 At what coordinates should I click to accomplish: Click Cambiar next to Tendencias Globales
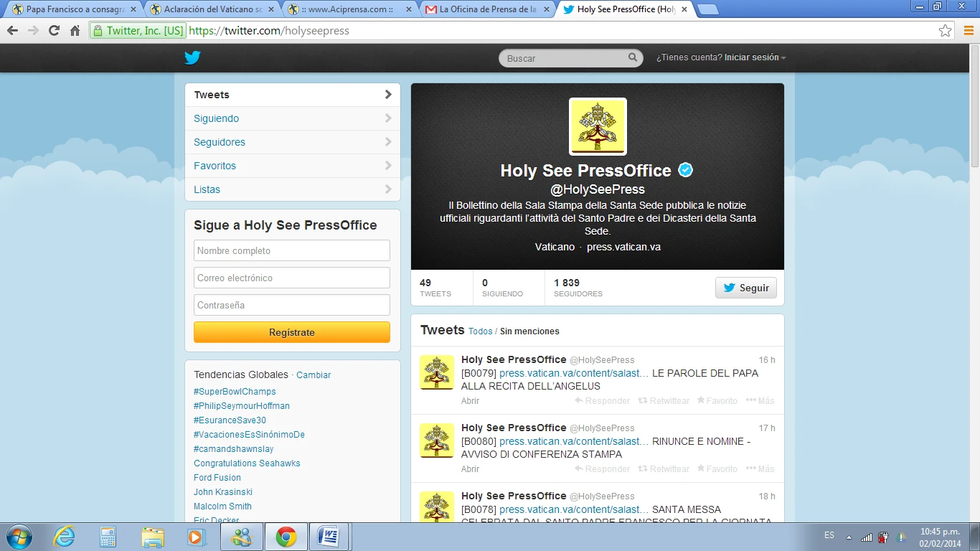[x=314, y=375]
